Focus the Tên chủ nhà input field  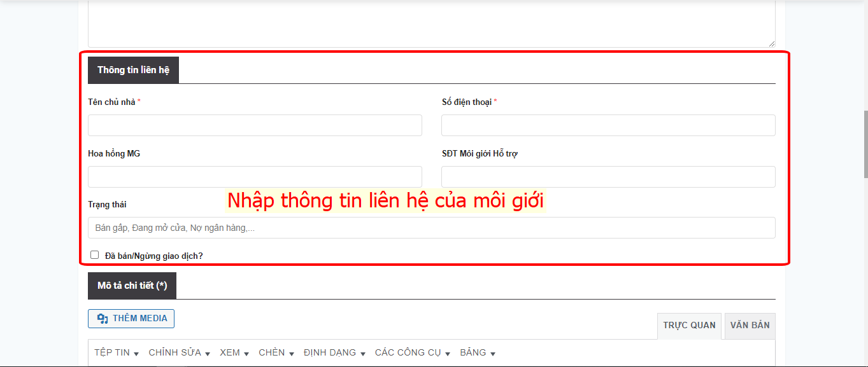click(x=255, y=125)
